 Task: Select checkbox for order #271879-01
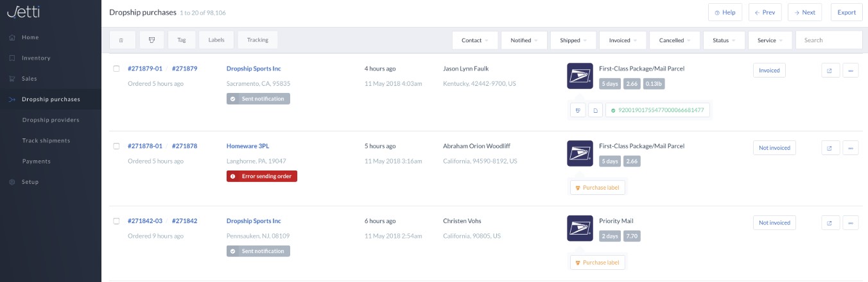point(116,69)
